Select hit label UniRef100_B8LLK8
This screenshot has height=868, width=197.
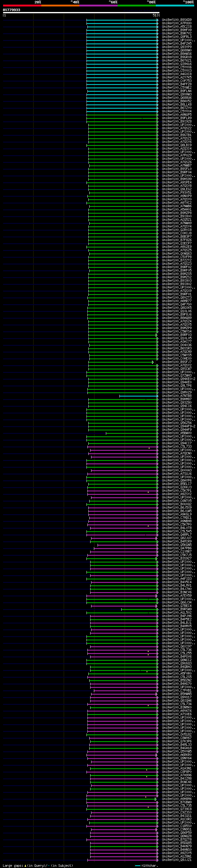coord(177,104)
